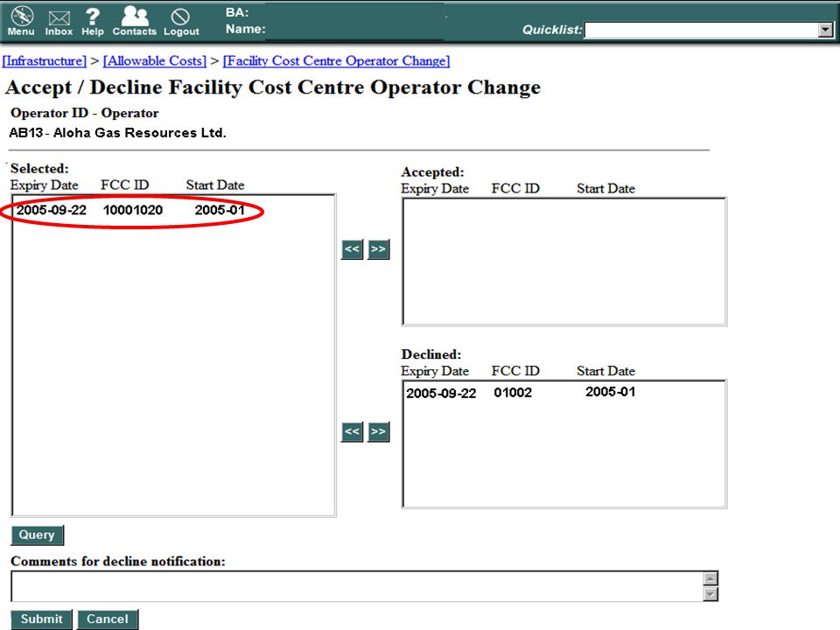Screen dimensions: 840x630
Task: Click the comments box scroll up arrow
Action: click(710, 578)
